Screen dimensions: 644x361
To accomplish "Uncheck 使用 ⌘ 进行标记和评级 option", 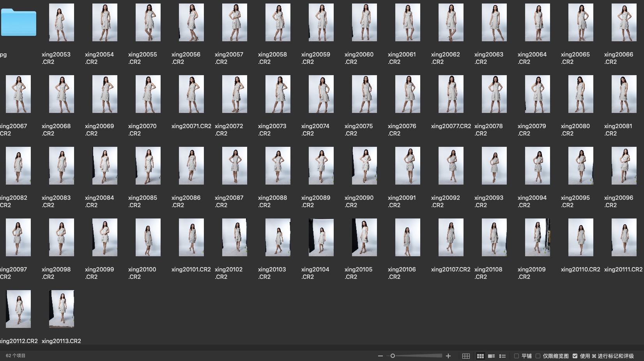I will pyautogui.click(x=575, y=356).
